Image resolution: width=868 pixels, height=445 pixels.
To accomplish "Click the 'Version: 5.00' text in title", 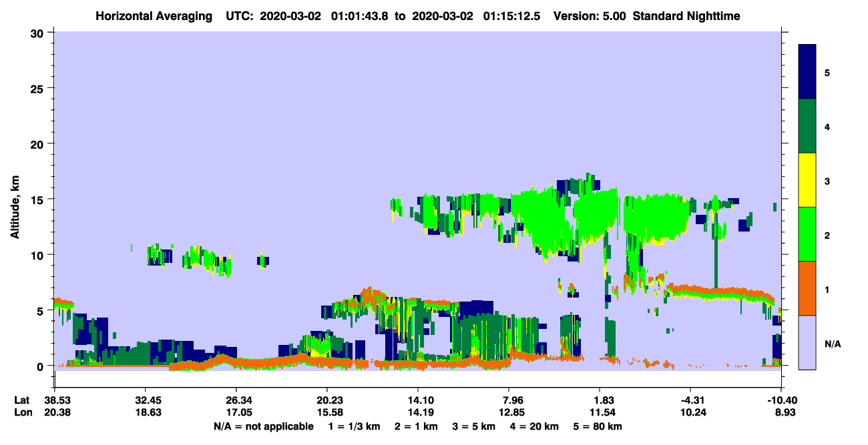I will click(590, 15).
